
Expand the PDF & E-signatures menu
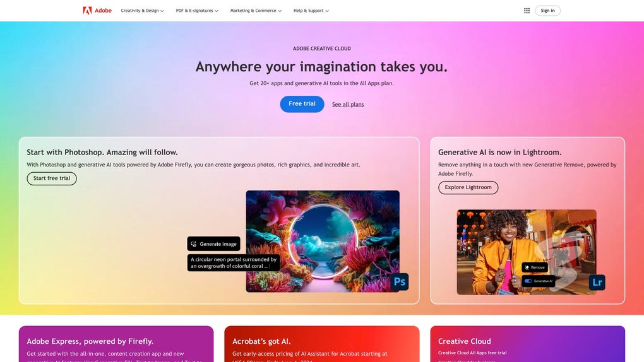tap(197, 11)
